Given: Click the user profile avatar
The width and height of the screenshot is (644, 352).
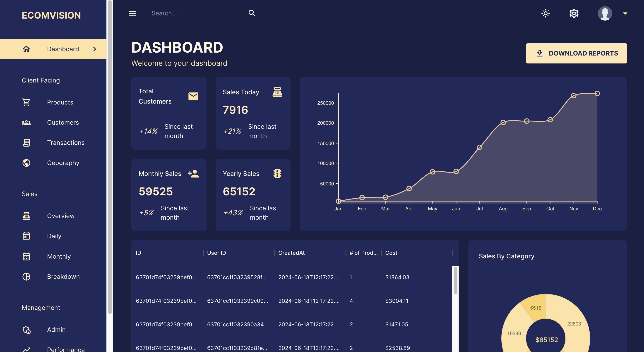Looking at the screenshot, I should click(x=605, y=13).
